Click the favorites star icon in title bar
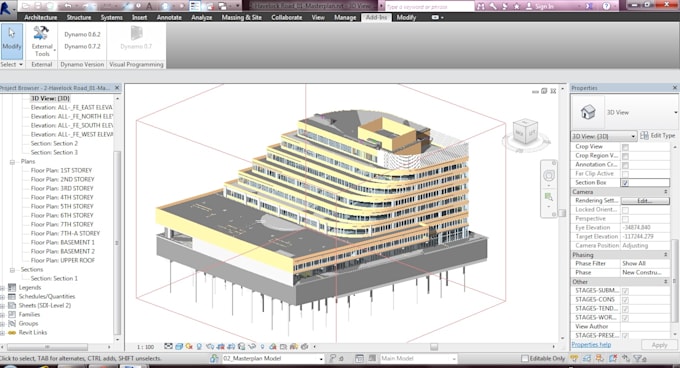The image size is (680, 368). pyautogui.click(x=517, y=6)
